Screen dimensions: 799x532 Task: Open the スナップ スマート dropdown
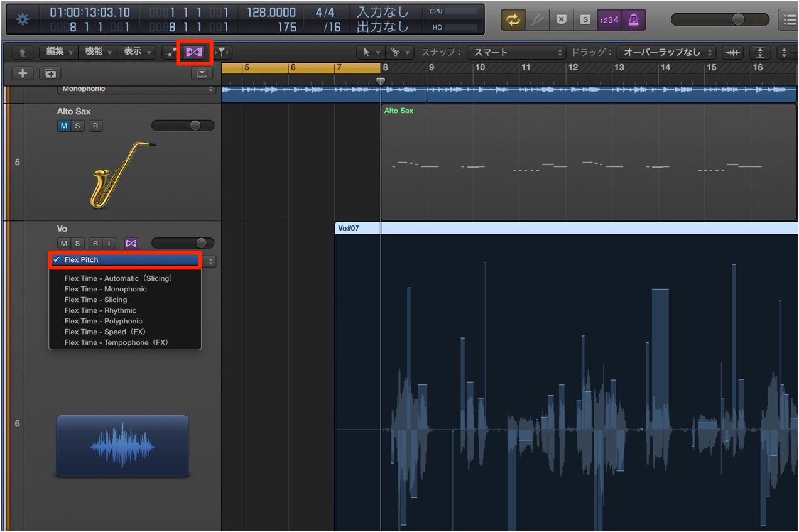[x=517, y=52]
